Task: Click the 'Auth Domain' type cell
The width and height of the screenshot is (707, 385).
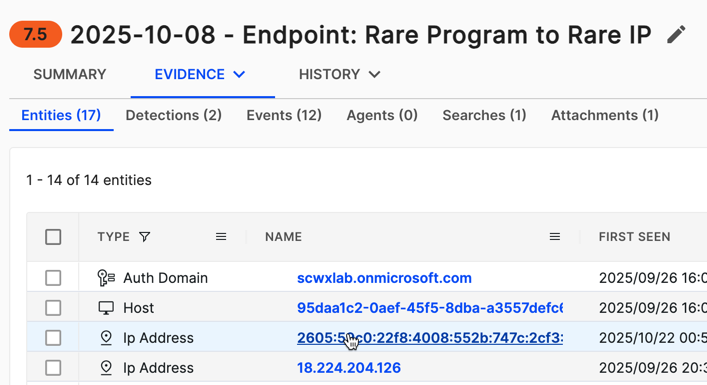Action: [165, 278]
